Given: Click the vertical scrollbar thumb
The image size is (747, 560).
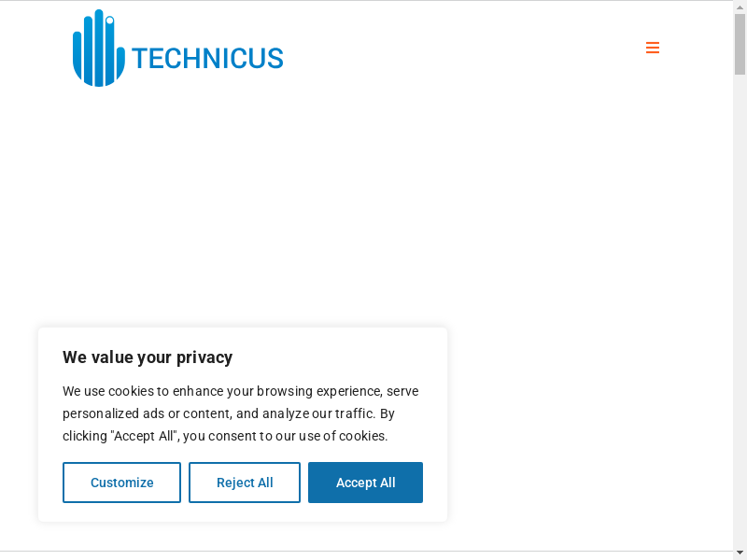Looking at the screenshot, I should click(740, 44).
